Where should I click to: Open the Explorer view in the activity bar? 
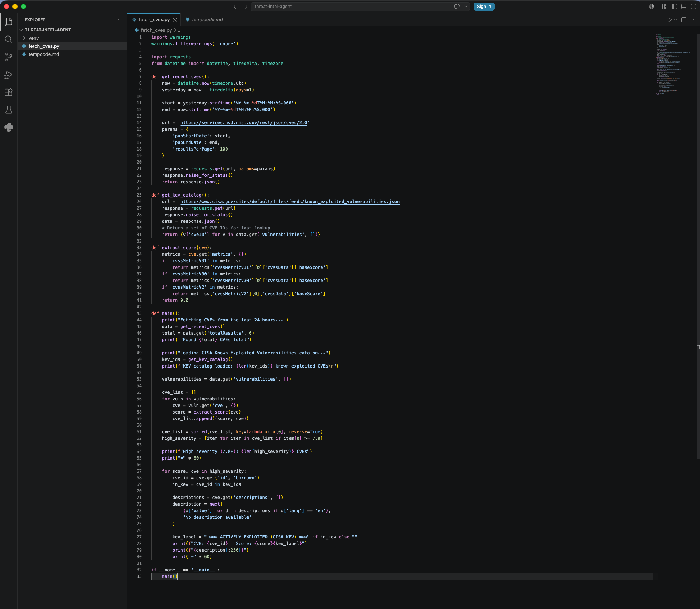9,22
